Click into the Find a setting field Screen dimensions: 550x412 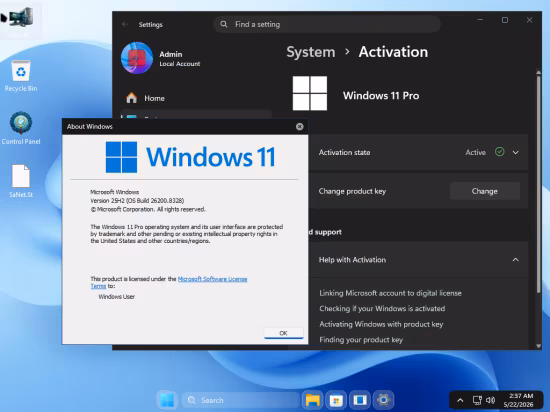pos(327,24)
